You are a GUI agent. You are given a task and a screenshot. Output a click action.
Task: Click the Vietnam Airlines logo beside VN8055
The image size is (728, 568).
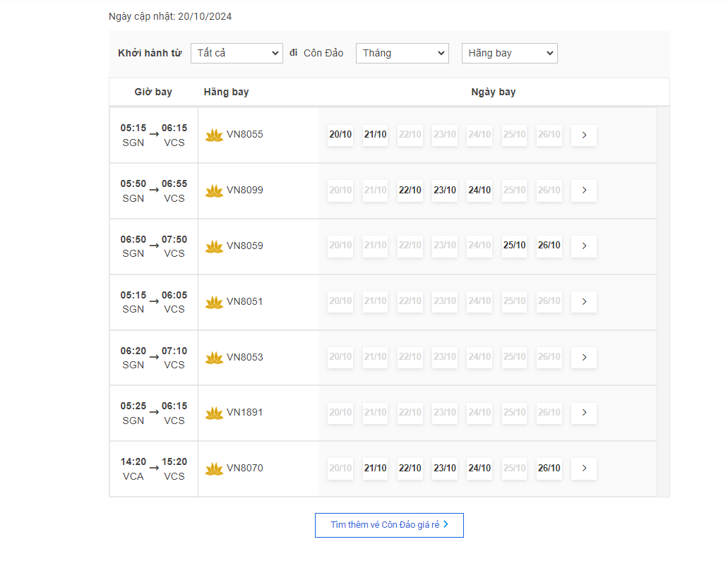click(214, 135)
